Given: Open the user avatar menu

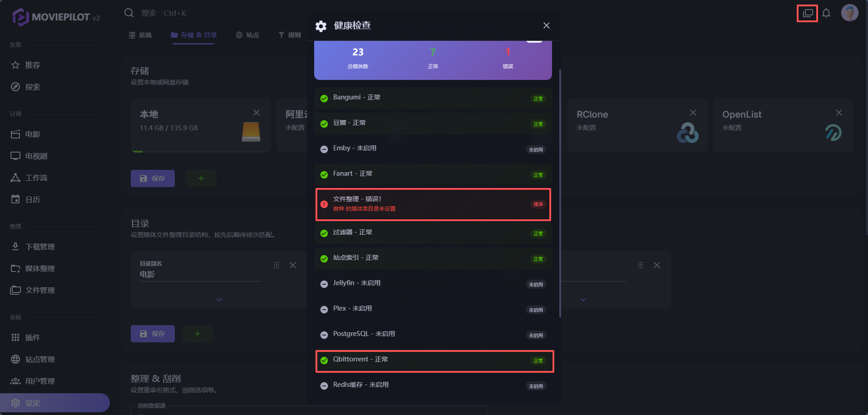Looking at the screenshot, I should click(x=849, y=13).
